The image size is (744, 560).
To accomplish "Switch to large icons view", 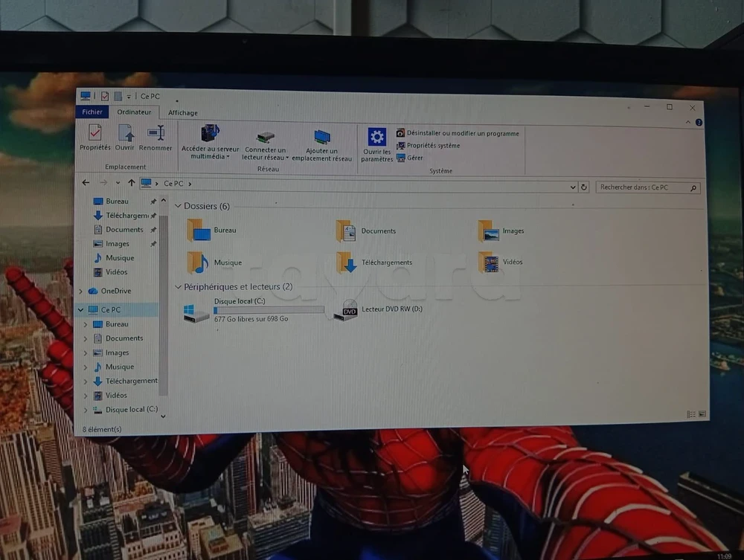I will (702, 414).
